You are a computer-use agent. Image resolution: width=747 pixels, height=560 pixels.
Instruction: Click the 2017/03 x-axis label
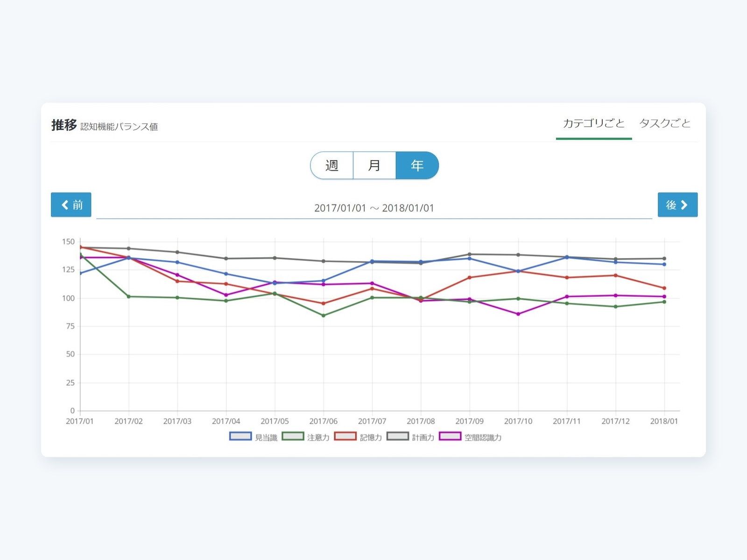click(177, 421)
